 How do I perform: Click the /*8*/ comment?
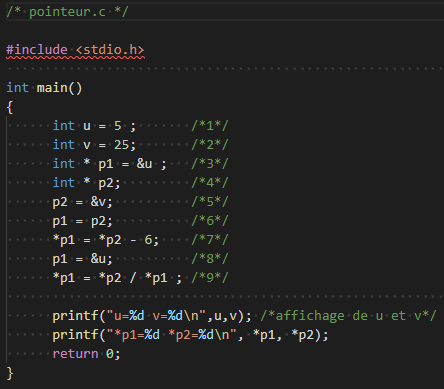210,259
